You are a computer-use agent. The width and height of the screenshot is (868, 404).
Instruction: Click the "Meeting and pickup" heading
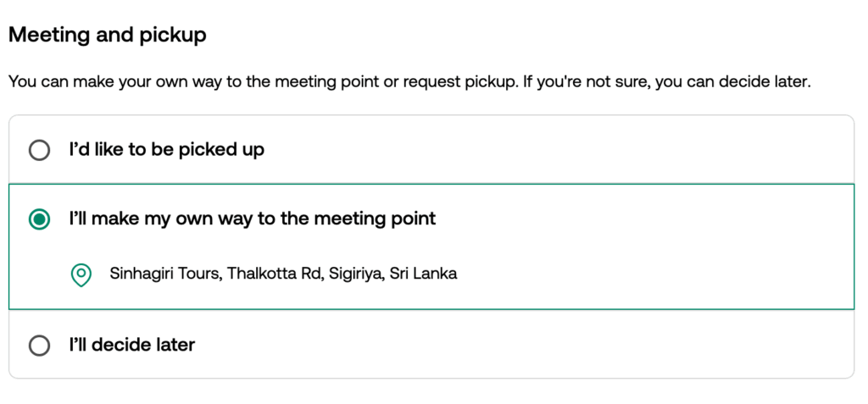click(x=108, y=36)
